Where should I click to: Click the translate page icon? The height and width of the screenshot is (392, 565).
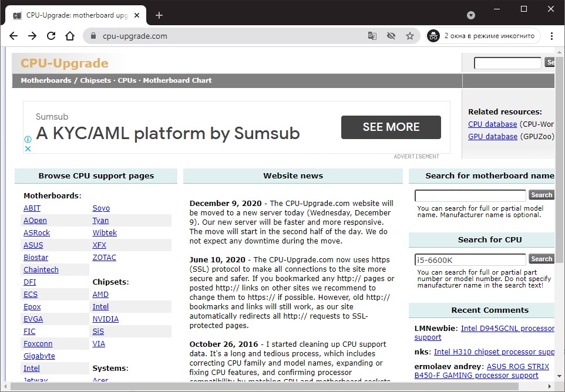point(372,36)
